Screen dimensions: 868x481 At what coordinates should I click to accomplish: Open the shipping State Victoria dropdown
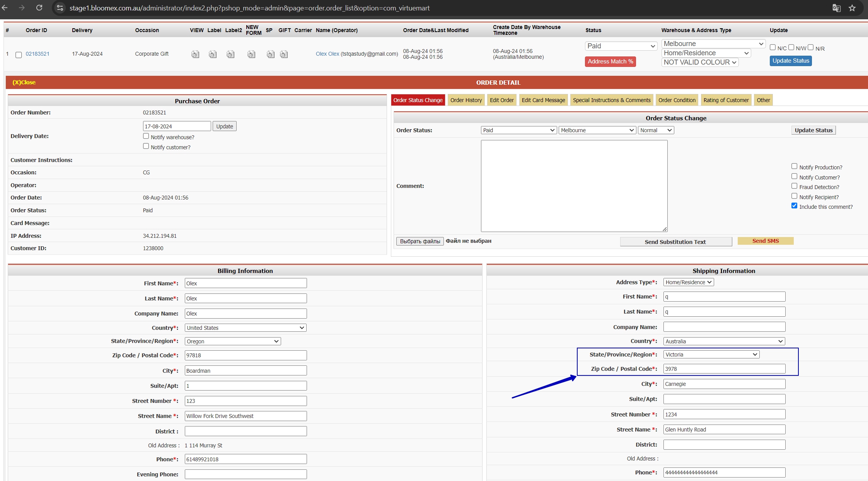coord(711,355)
